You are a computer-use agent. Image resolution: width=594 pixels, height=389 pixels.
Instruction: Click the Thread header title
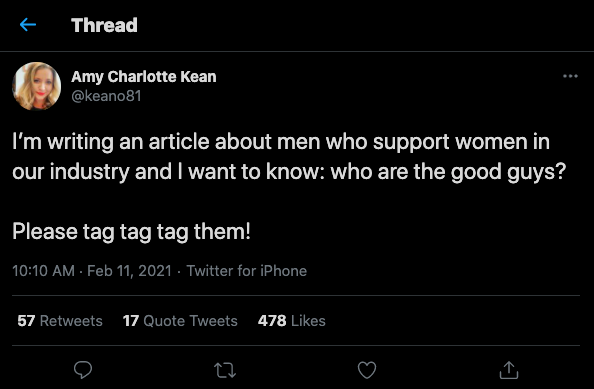coord(104,25)
